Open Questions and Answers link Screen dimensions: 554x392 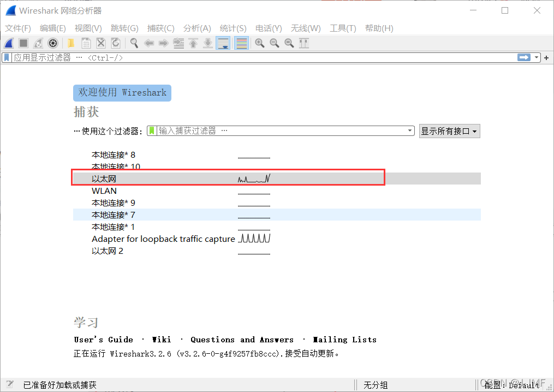(242, 340)
